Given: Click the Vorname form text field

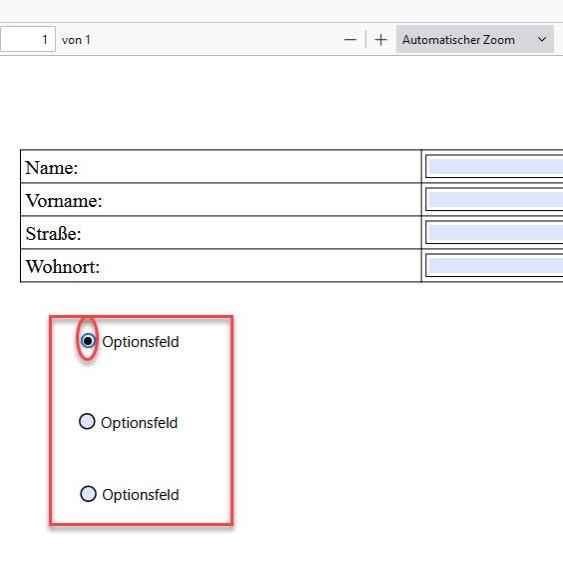Looking at the screenshot, I should pos(494,200).
